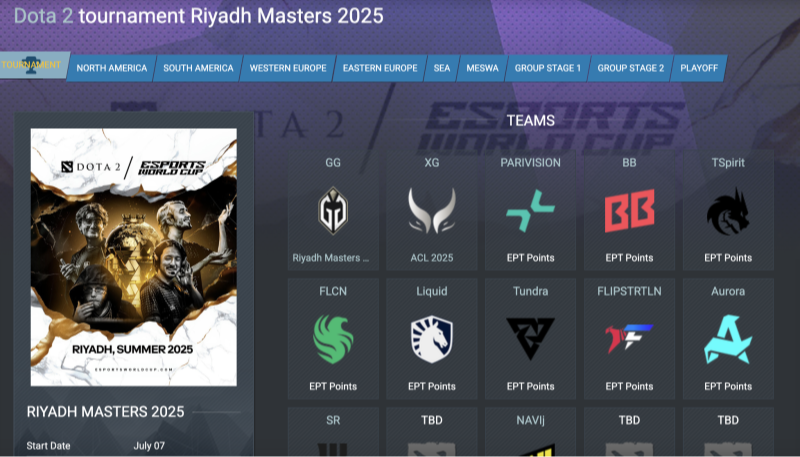Screen dimensions: 800x457
Task: Click the Tundra team name
Action: pos(530,291)
